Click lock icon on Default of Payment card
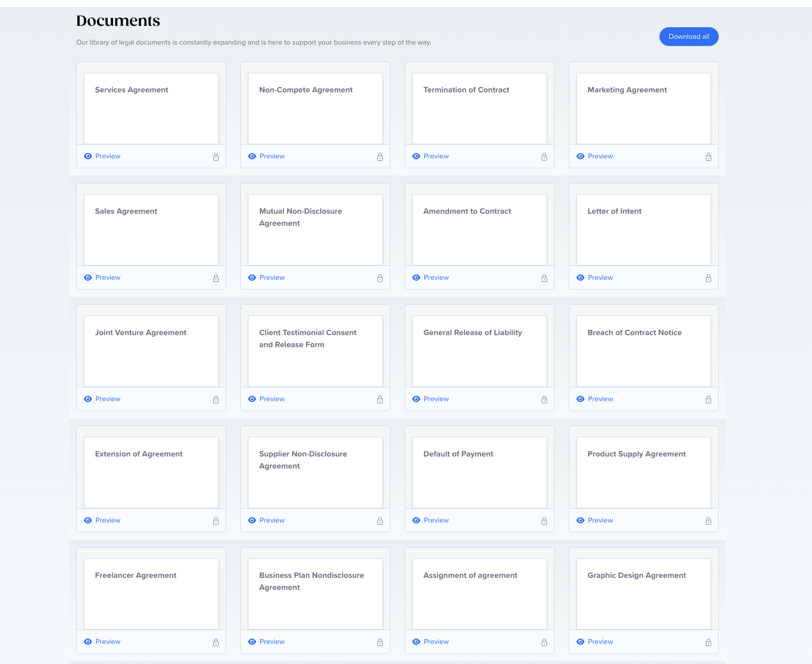 point(544,521)
